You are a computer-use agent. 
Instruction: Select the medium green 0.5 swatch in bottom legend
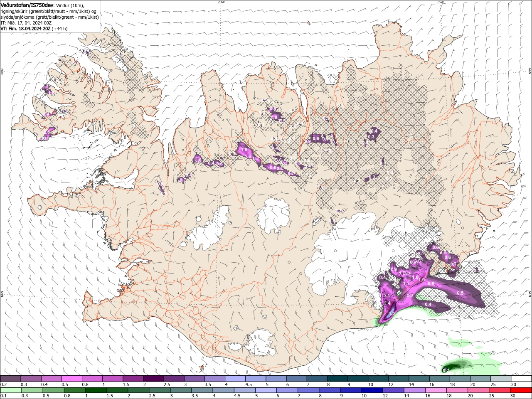pyautogui.click(x=53, y=390)
